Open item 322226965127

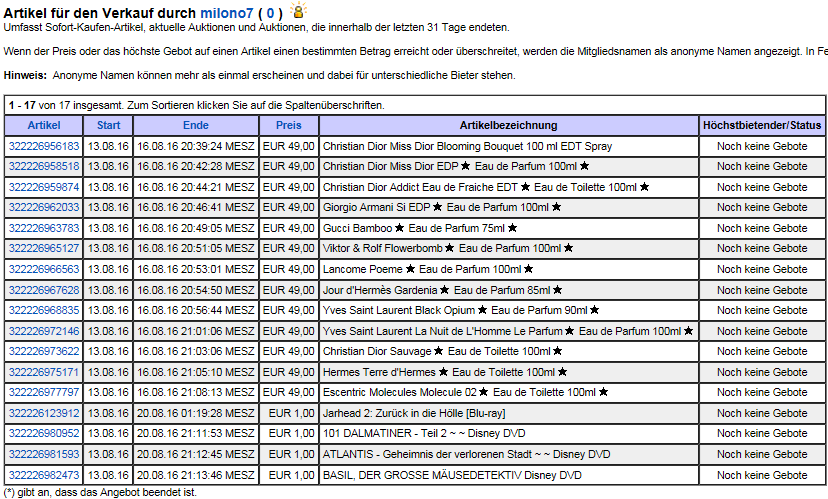[44, 249]
